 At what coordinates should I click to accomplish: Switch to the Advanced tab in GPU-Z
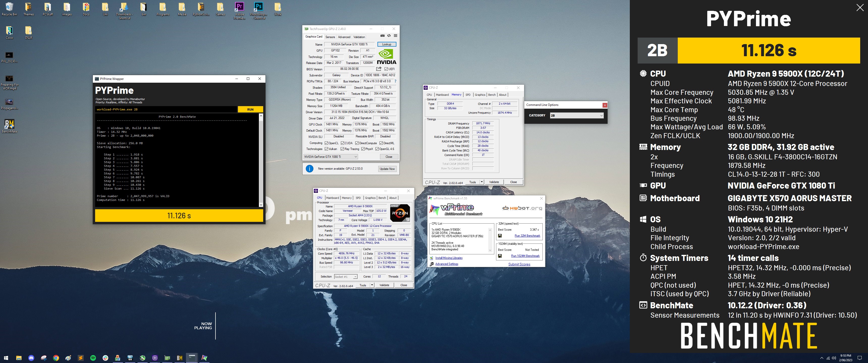[x=344, y=37]
